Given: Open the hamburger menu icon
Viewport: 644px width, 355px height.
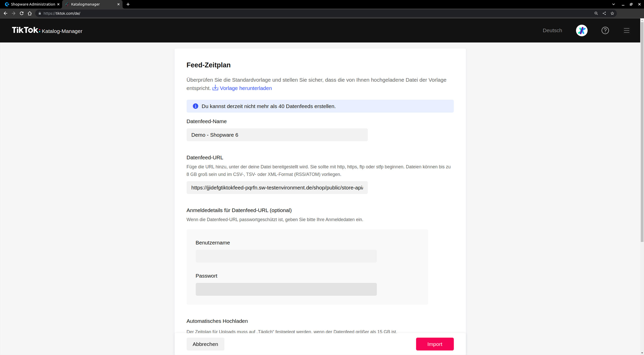Looking at the screenshot, I should (626, 30).
